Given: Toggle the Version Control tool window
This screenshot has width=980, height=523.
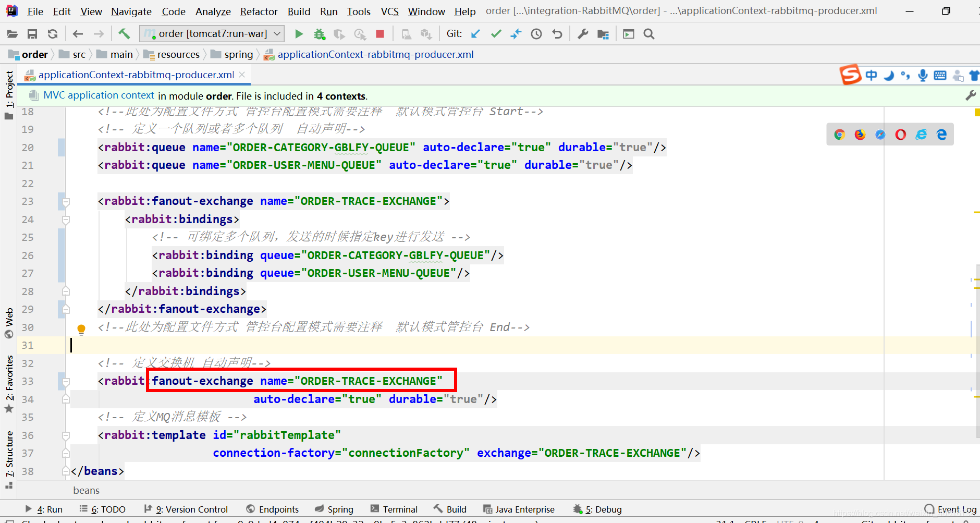Looking at the screenshot, I should click(x=186, y=509).
